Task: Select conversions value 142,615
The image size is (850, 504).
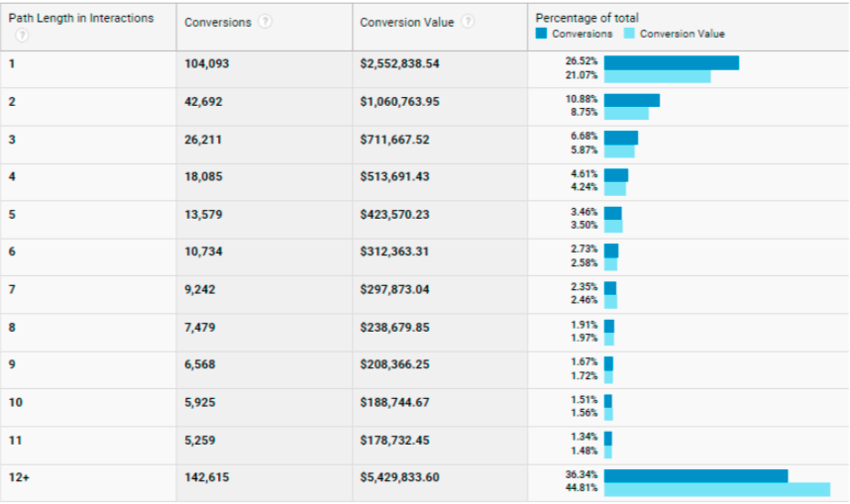Action: (206, 477)
